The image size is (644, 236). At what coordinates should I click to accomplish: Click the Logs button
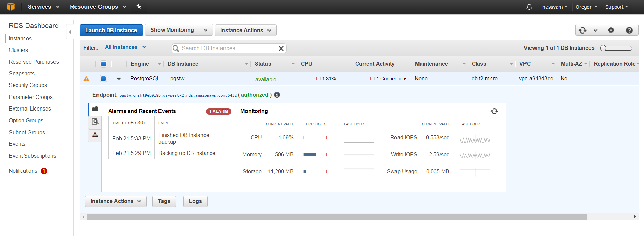[x=195, y=201]
